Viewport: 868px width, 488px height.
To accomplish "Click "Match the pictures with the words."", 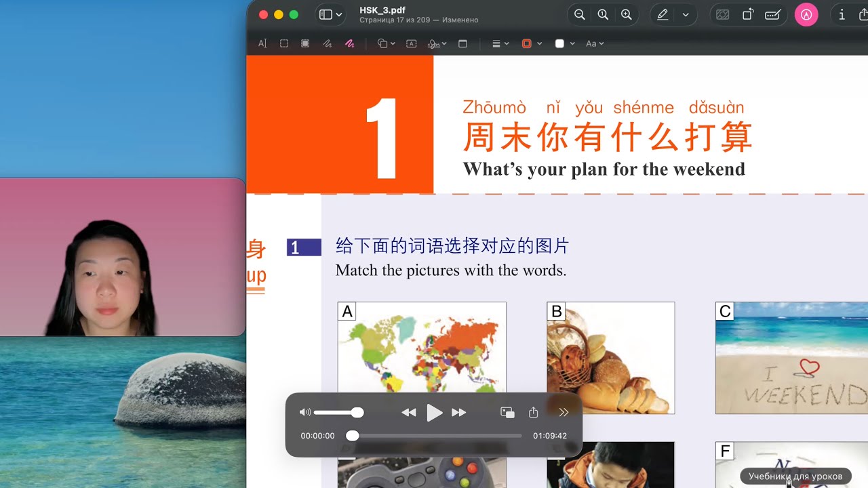I will pyautogui.click(x=451, y=270).
